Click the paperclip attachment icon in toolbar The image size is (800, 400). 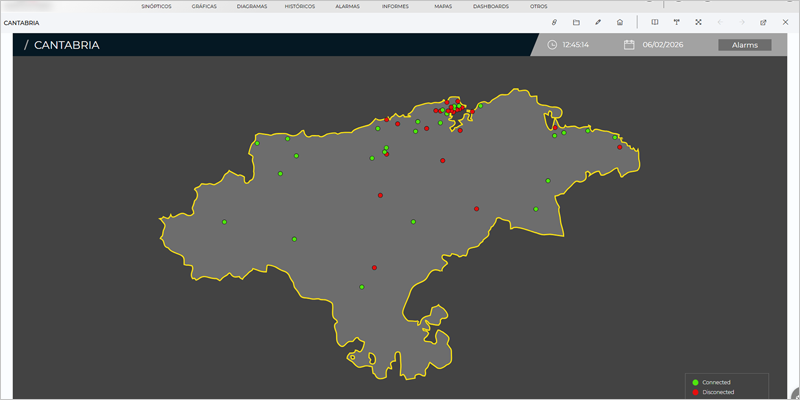(554, 22)
